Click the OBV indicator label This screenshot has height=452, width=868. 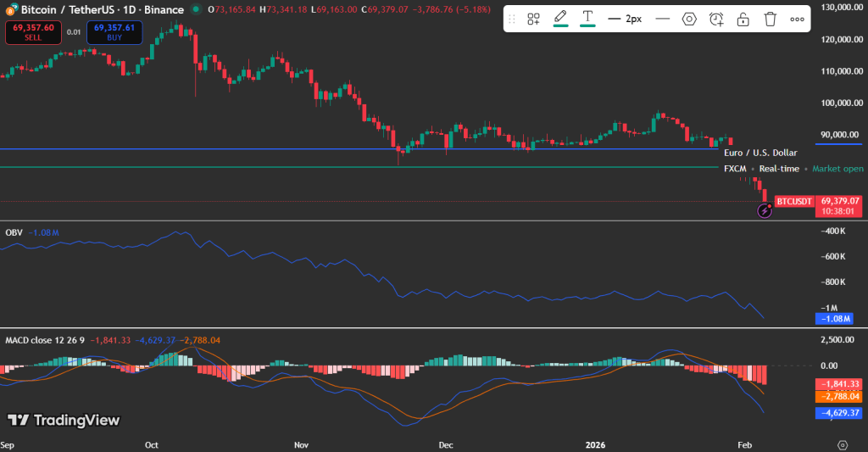point(14,232)
